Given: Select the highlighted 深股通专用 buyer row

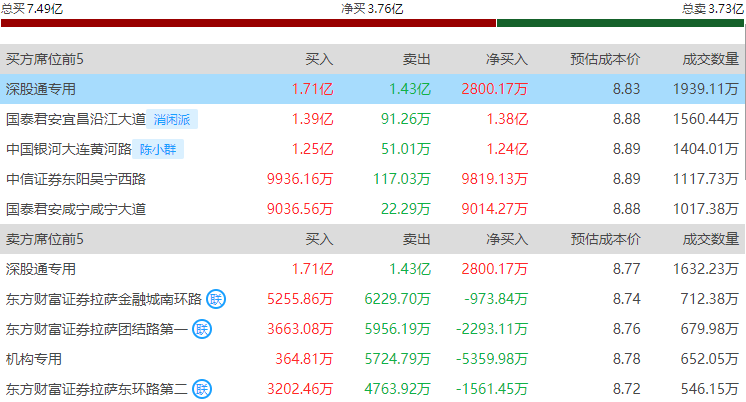Looking at the screenshot, I should (x=372, y=89).
